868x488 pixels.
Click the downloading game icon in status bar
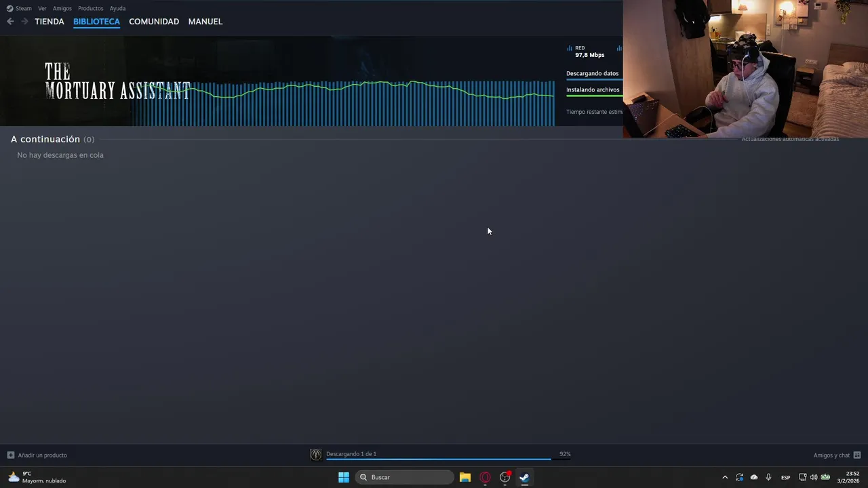tap(315, 455)
